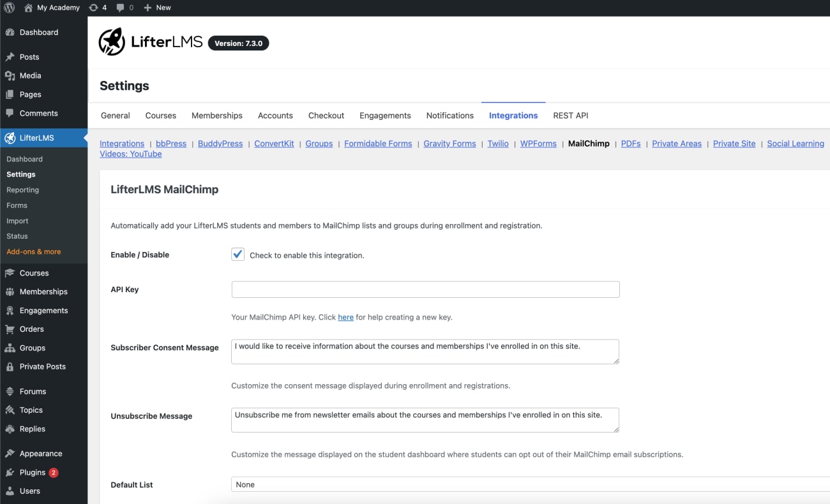Open the Integrations sub-section link
This screenshot has width=830, height=504.
[x=122, y=144]
